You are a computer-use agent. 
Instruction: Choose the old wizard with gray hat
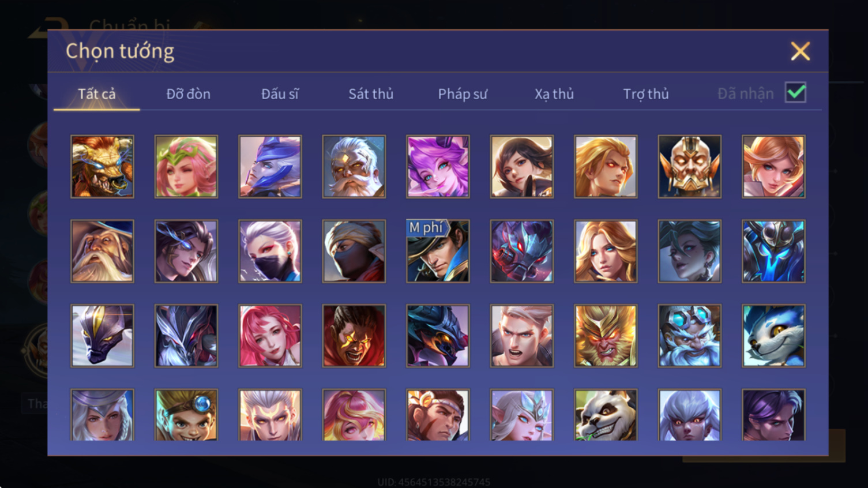(x=102, y=251)
